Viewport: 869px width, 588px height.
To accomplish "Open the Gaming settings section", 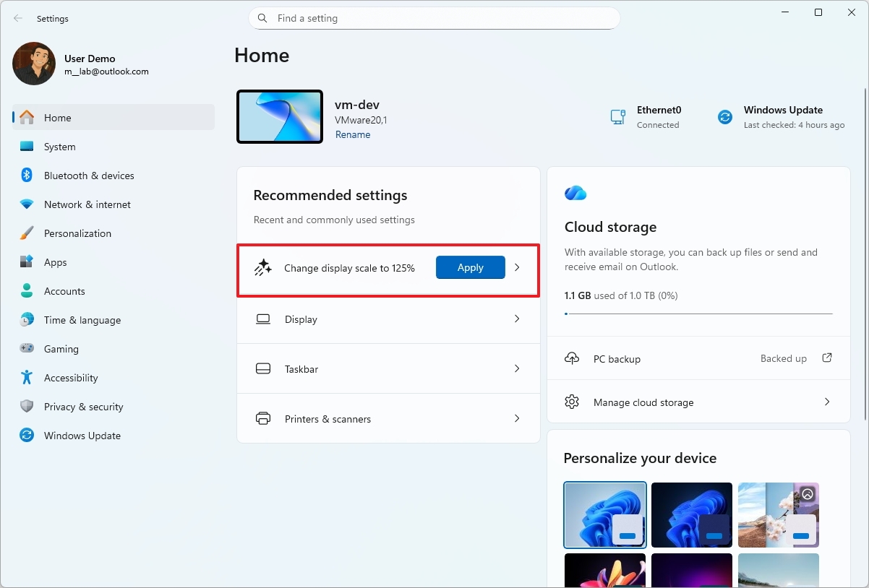I will pos(27,349).
